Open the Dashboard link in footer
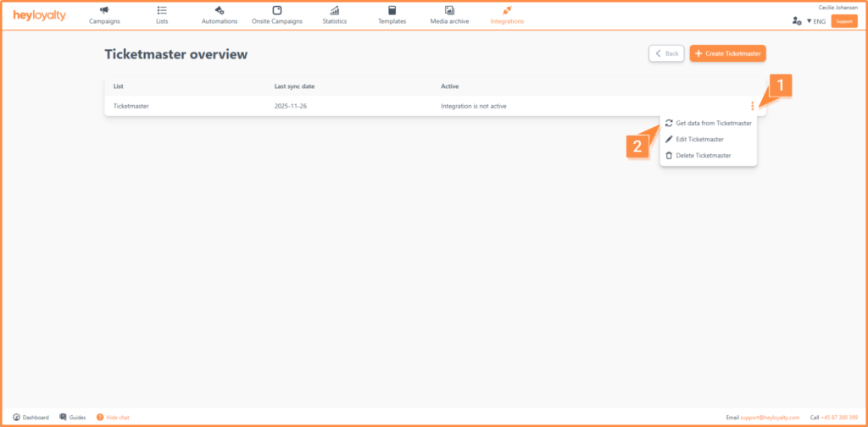 (x=31, y=418)
